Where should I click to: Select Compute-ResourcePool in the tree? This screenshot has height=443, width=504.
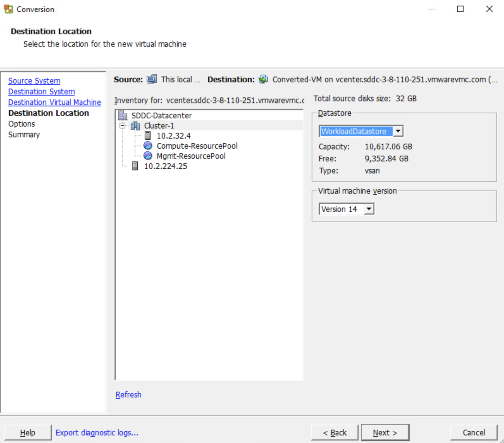pos(197,146)
